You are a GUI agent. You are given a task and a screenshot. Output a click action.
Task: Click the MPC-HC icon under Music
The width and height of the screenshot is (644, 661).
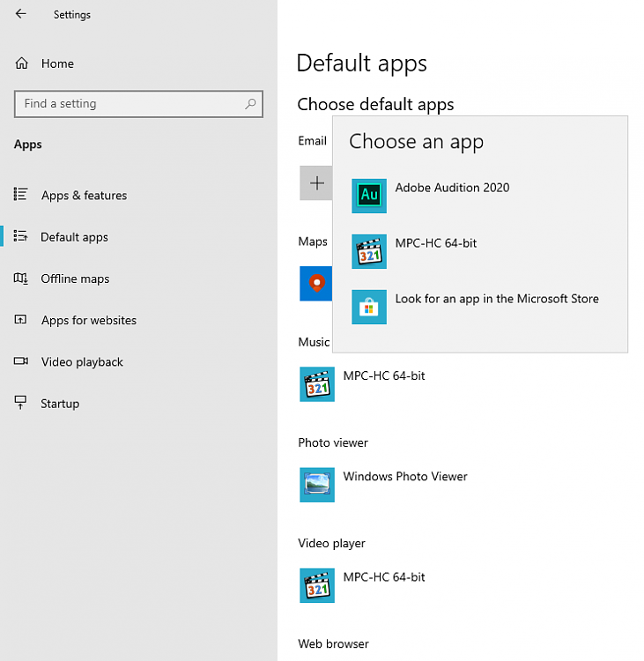click(x=317, y=384)
